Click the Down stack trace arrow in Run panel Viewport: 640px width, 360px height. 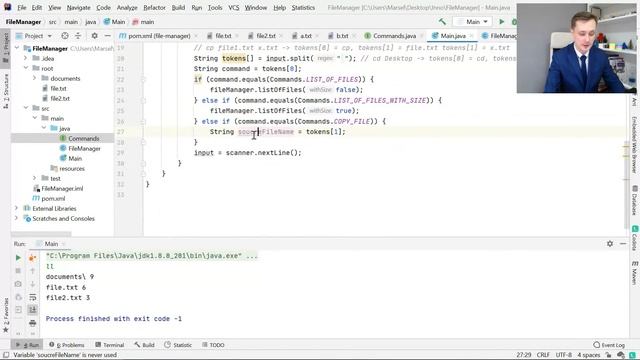point(32,284)
